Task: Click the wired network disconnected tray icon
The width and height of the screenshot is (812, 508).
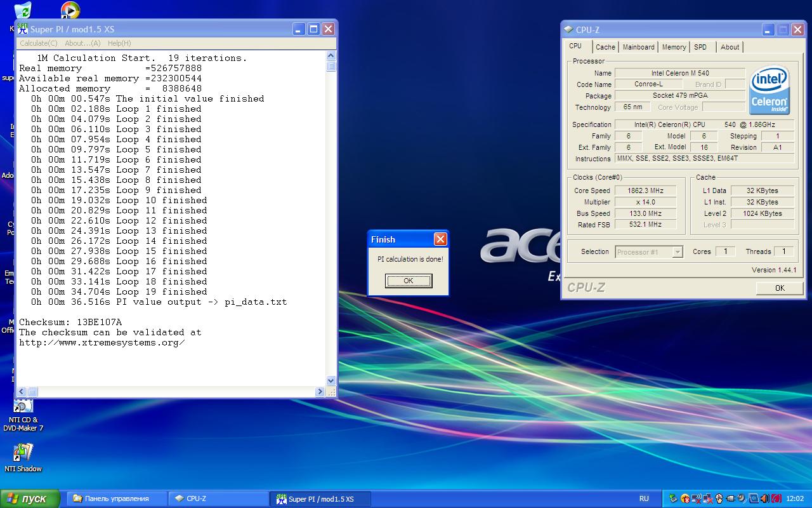Action: (707, 498)
